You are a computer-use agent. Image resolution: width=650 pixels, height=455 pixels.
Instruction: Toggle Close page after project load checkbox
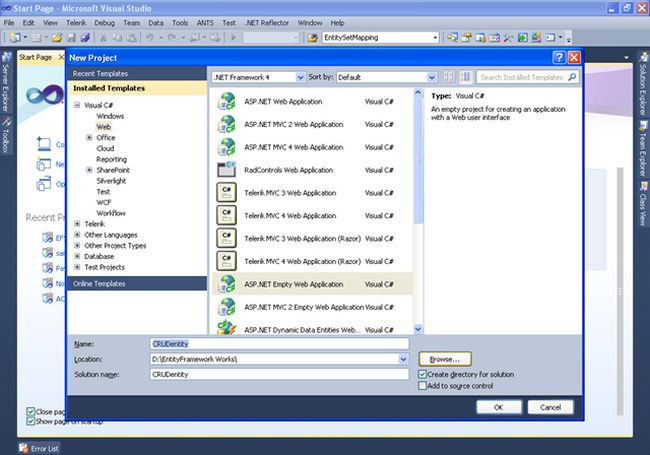pyautogui.click(x=30, y=411)
